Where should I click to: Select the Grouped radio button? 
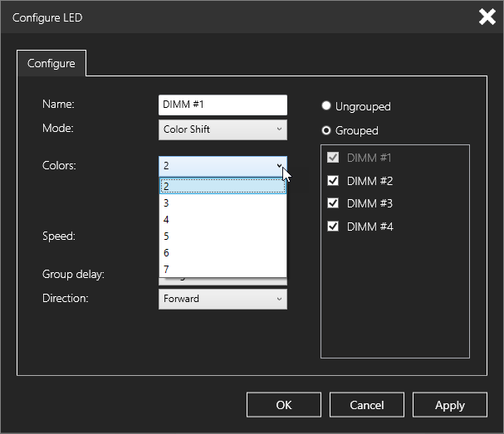click(x=327, y=130)
